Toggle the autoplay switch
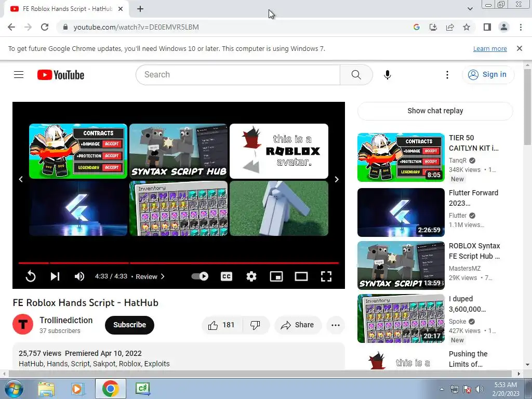 click(200, 276)
